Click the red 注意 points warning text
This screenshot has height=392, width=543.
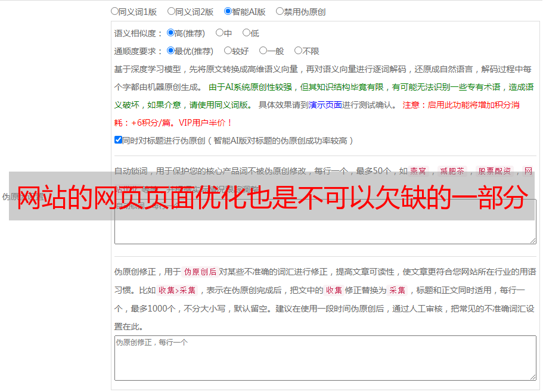point(317,114)
